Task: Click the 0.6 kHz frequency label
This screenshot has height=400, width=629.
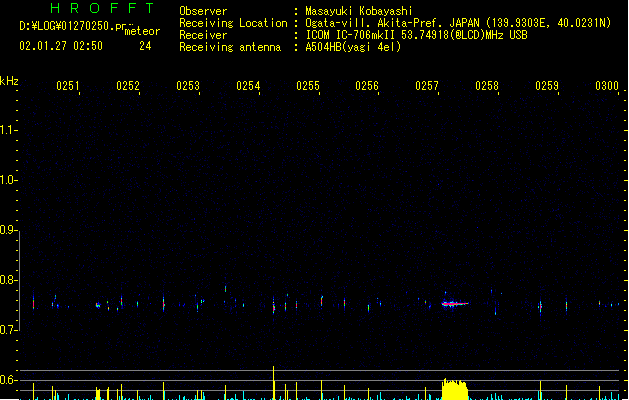Action: coord(7,380)
